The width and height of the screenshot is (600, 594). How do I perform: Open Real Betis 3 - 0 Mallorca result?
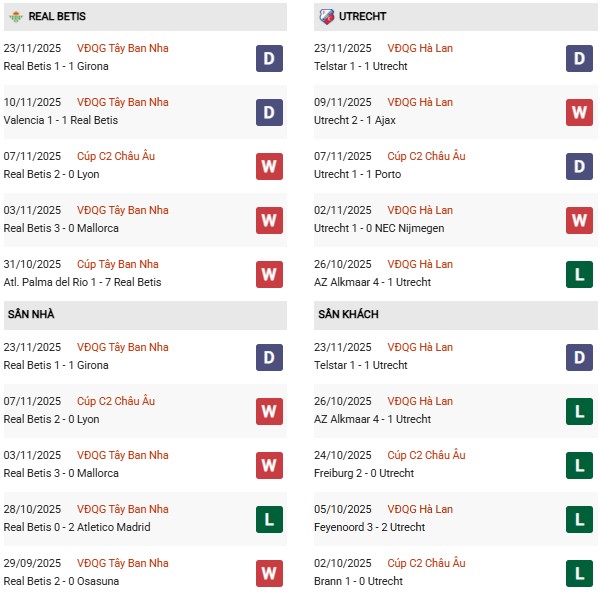click(x=61, y=228)
